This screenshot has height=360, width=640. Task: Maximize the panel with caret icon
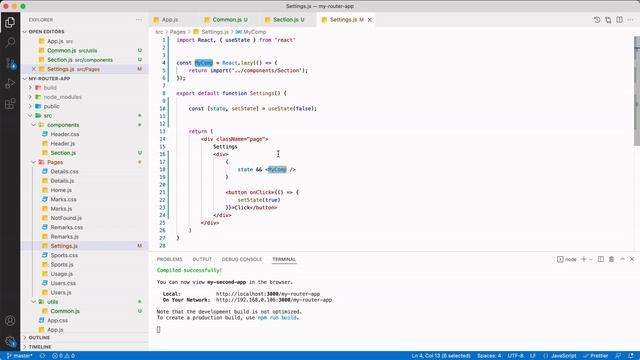(622, 259)
